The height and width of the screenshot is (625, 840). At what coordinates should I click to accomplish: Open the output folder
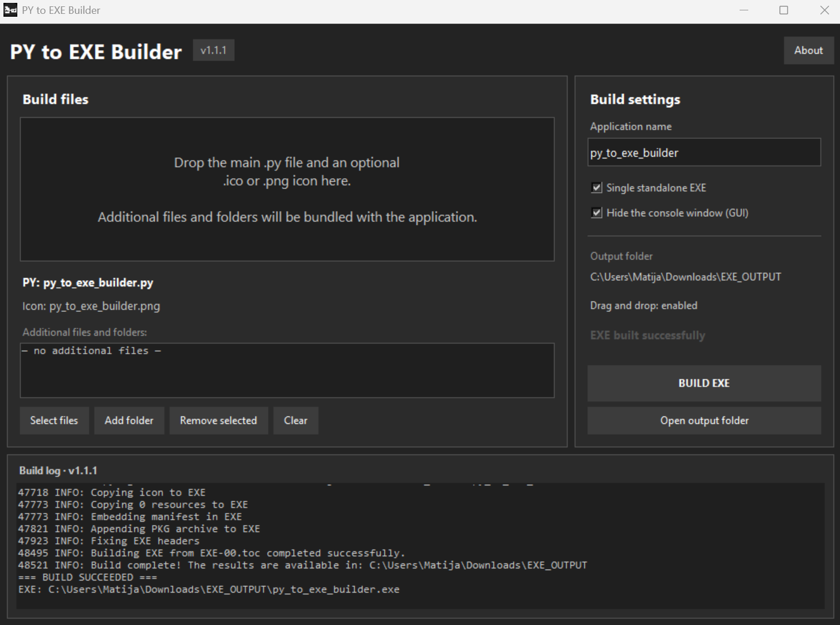pos(704,420)
